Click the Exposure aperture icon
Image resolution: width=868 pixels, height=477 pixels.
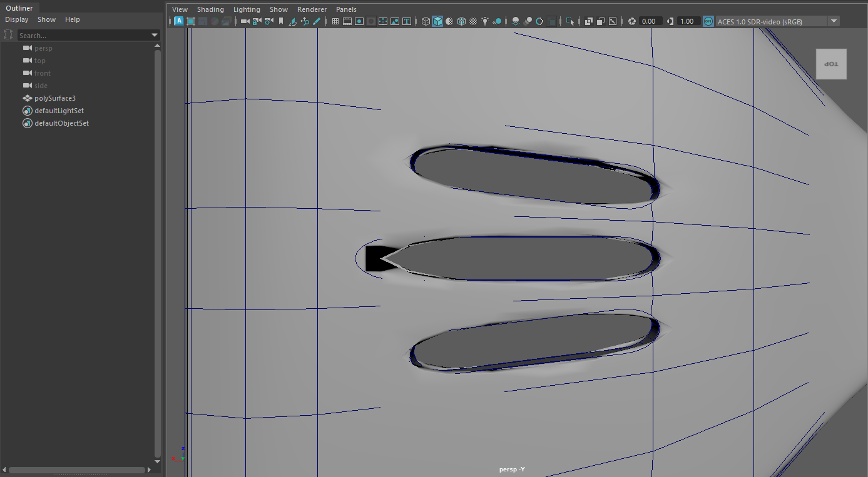point(632,21)
